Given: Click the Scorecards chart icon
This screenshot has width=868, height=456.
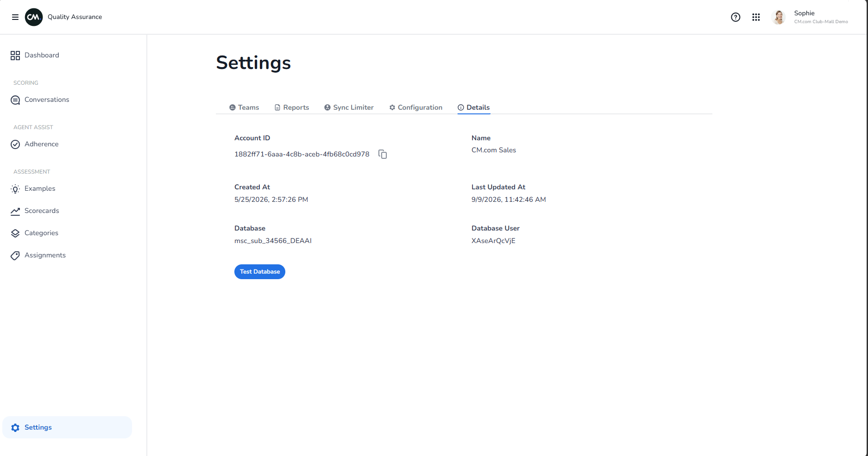Looking at the screenshot, I should coord(15,211).
